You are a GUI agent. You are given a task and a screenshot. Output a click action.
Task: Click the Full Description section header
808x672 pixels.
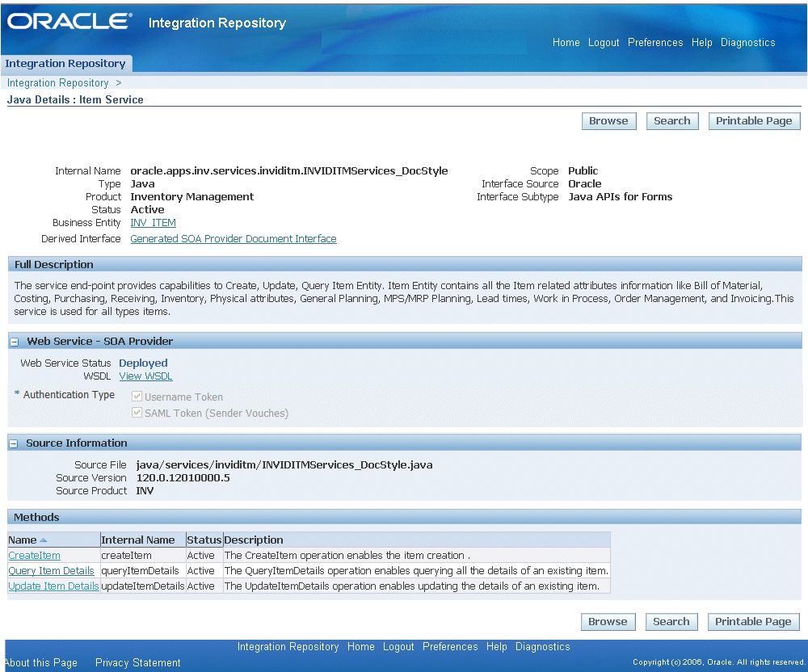pyautogui.click(x=405, y=265)
